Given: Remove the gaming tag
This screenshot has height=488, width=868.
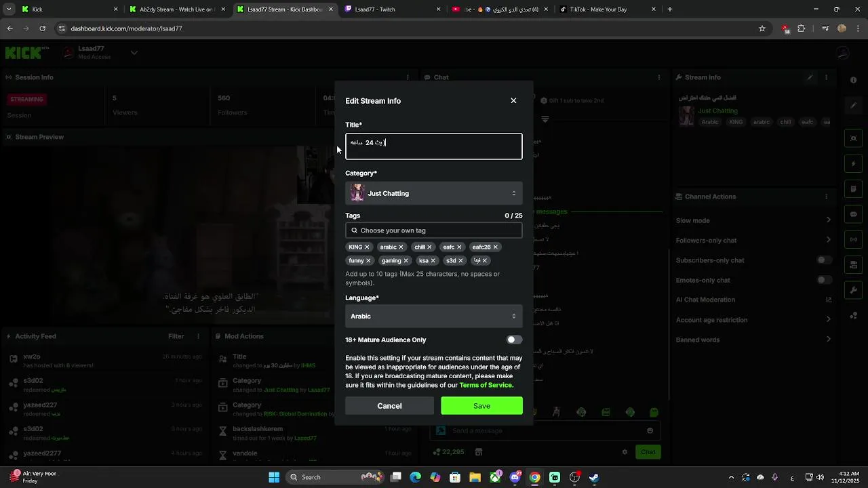Looking at the screenshot, I should 406,261.
